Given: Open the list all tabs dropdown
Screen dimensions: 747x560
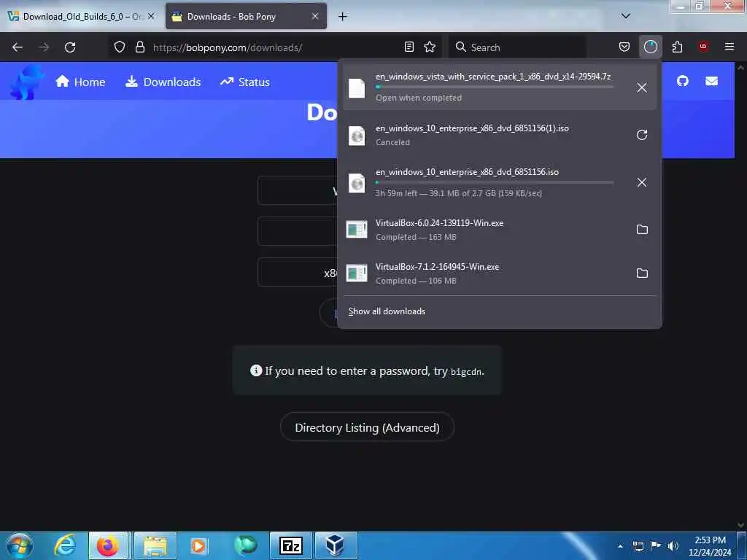Looking at the screenshot, I should click(x=625, y=16).
